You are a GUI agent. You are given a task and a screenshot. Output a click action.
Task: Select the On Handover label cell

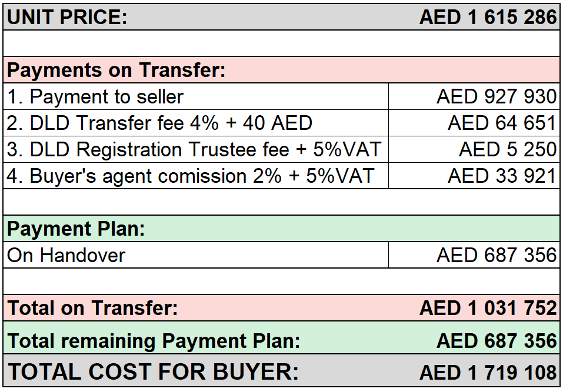point(196,255)
